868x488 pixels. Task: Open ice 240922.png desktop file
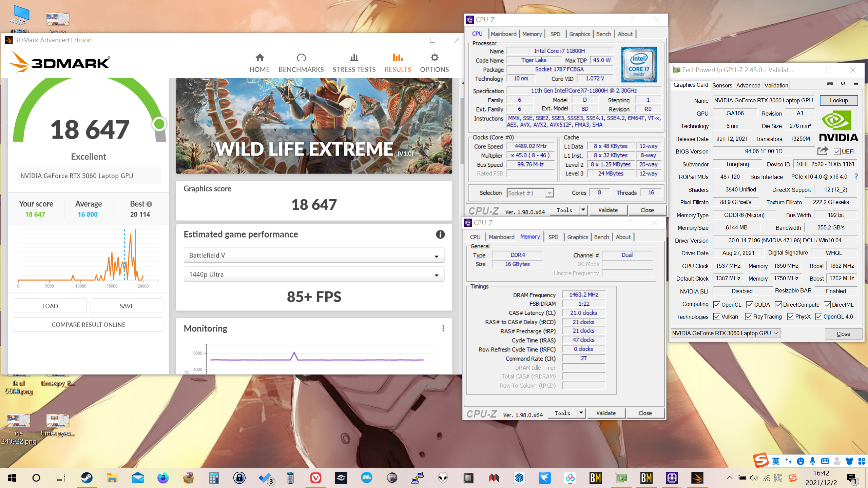tap(19, 429)
